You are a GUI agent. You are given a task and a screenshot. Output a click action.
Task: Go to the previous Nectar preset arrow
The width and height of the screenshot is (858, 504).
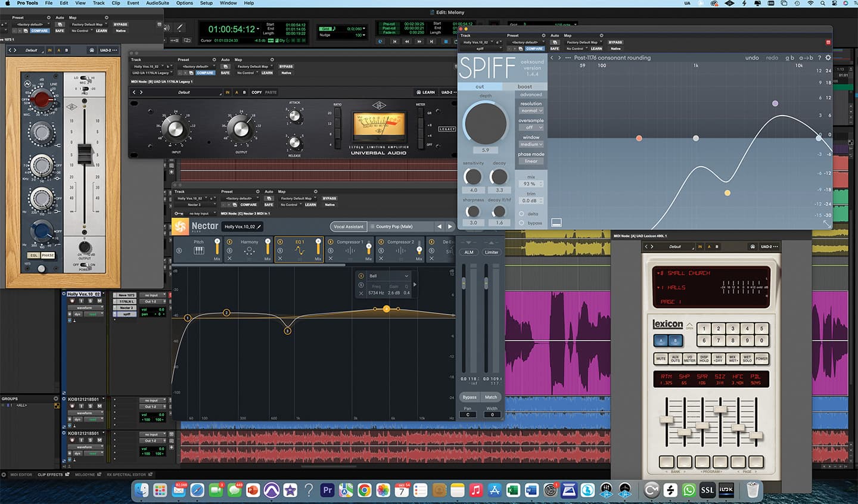click(x=440, y=226)
